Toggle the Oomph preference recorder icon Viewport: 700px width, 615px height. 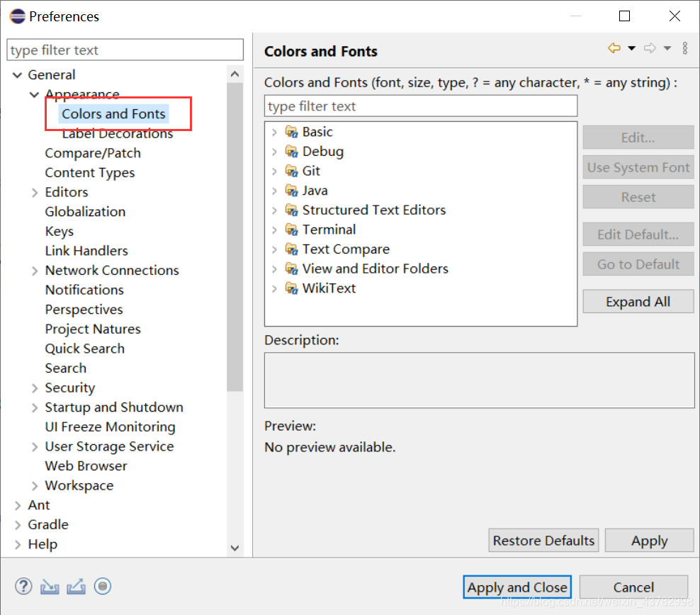103,586
